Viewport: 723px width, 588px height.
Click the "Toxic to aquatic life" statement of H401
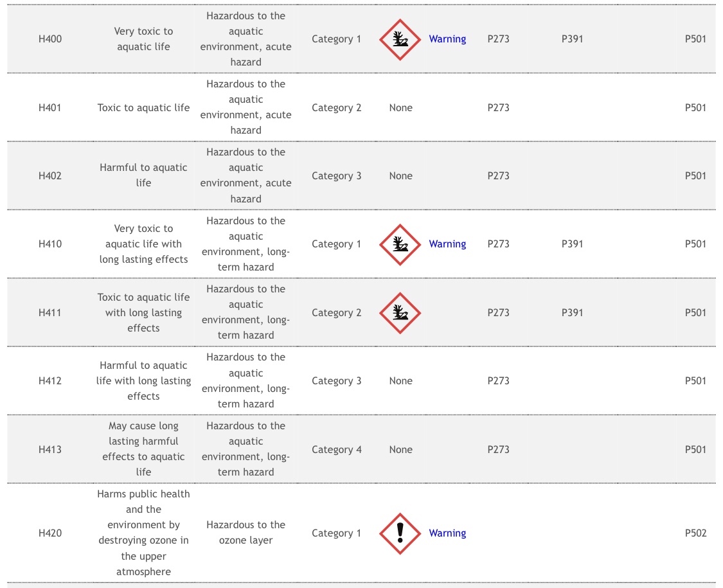coord(143,108)
